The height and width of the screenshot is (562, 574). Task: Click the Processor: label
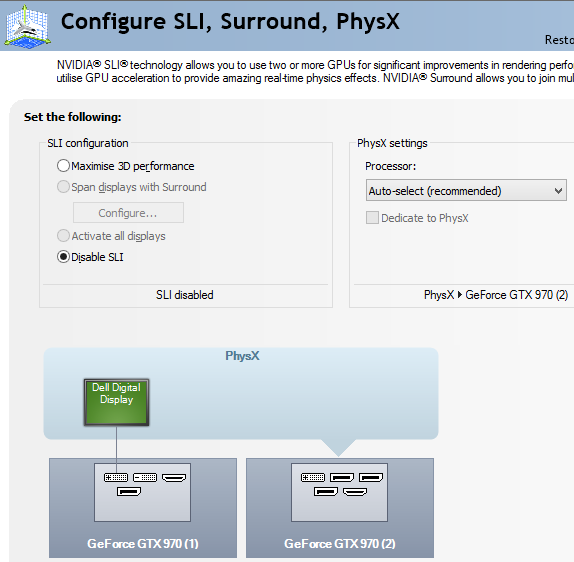point(391,166)
